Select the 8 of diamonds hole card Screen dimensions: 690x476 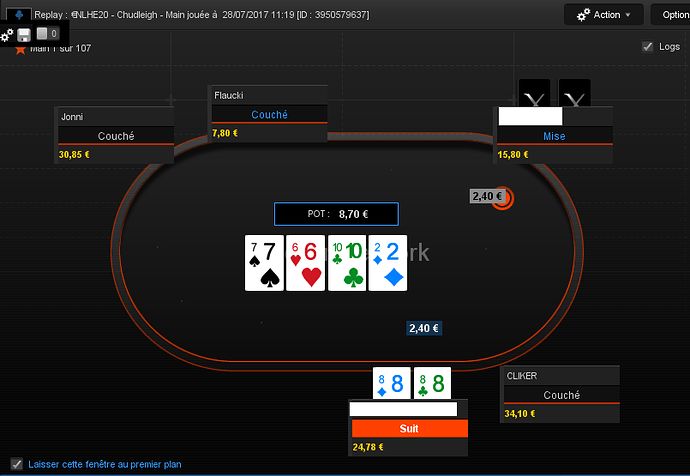click(391, 383)
